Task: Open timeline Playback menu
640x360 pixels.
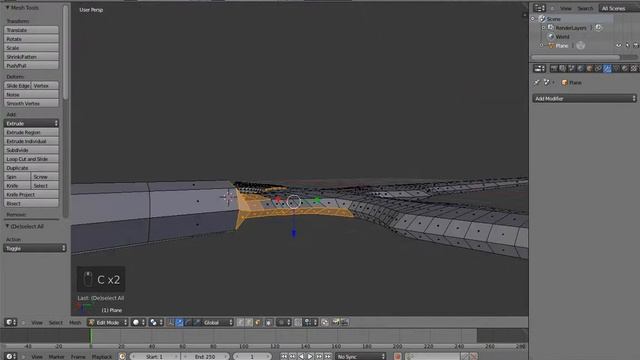Action: (102, 357)
